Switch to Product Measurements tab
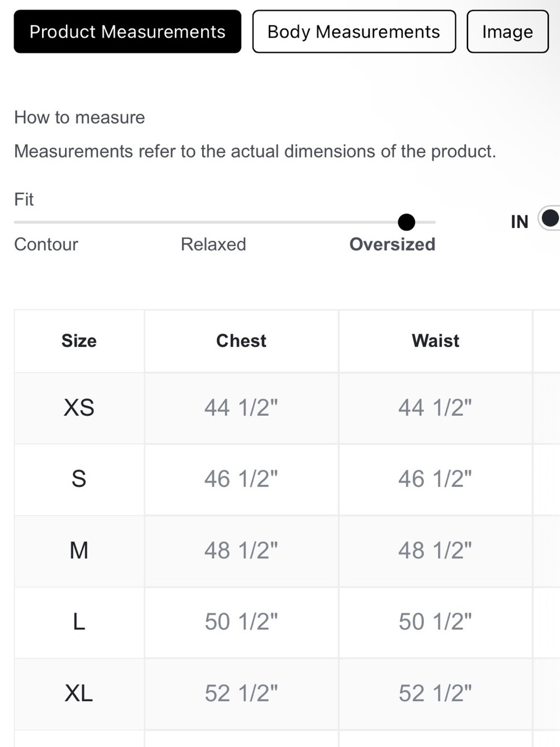 pyautogui.click(x=127, y=31)
